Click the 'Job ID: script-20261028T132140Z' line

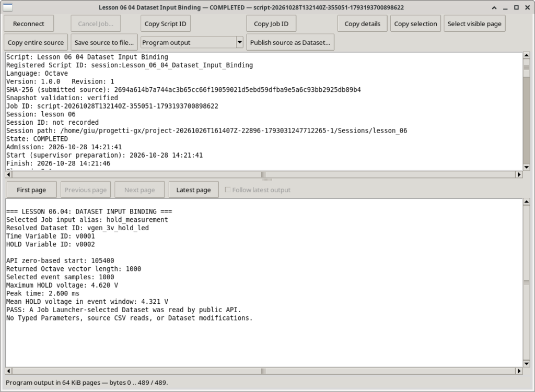(x=112, y=106)
